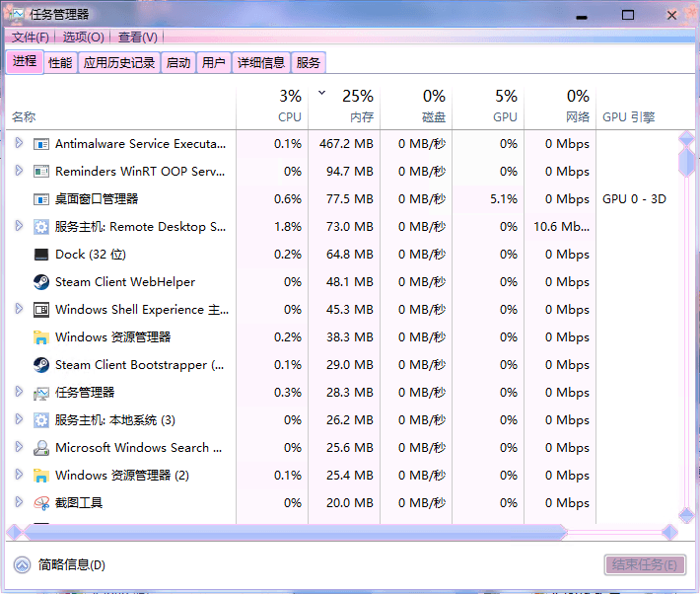Expand the Windows Shell Experience row
The width and height of the screenshot is (700, 594).
(x=19, y=309)
